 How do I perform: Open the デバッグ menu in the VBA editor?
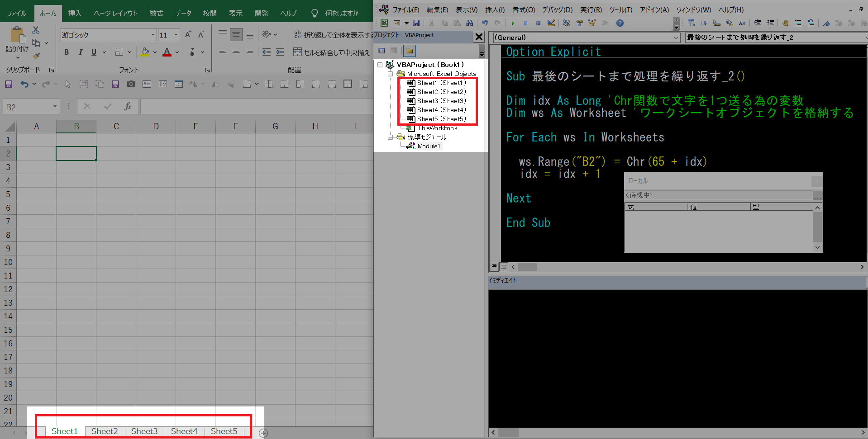[557, 9]
